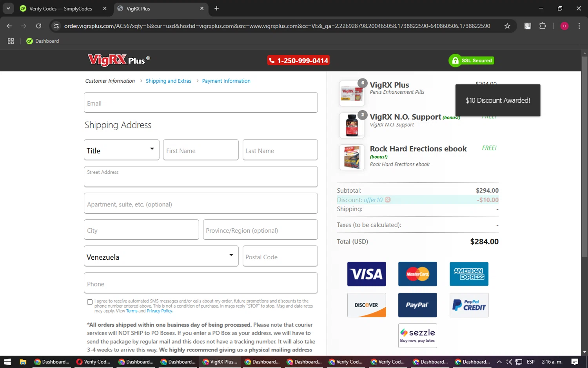Bookmark this page with star icon

(x=507, y=26)
